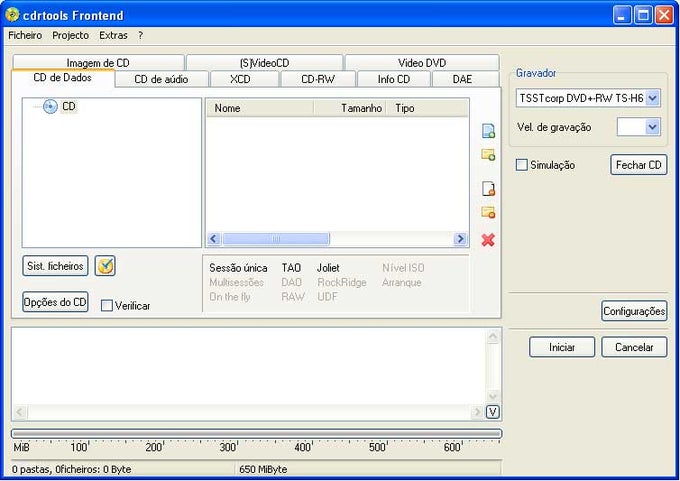Click the log horizontal scroll right arrow
Screen dimensions: 680x481
point(477,412)
